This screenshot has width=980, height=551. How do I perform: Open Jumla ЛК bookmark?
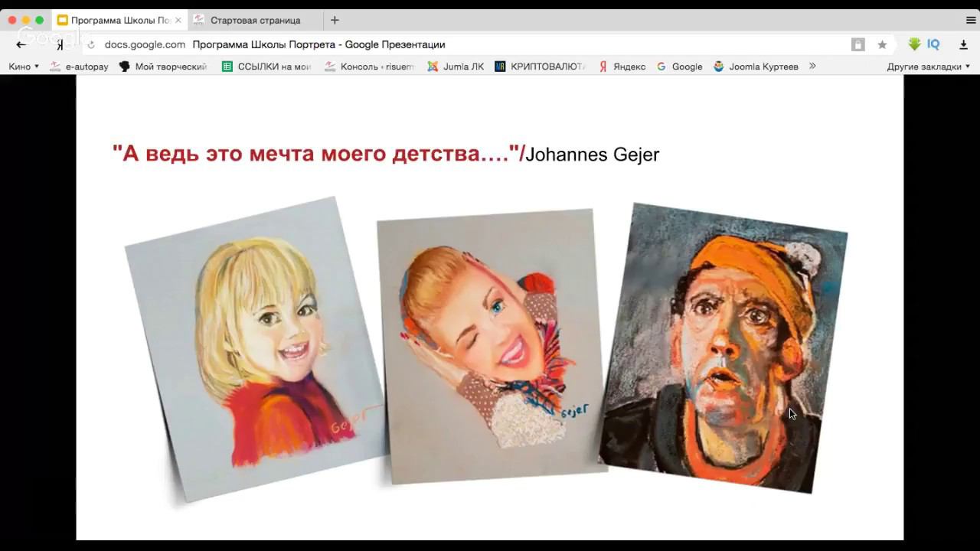tap(456, 67)
